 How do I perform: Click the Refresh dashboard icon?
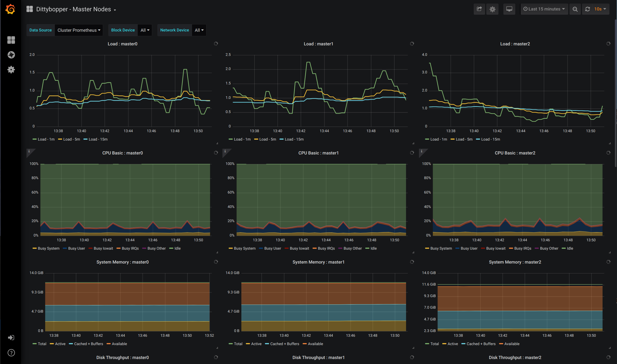(x=588, y=9)
